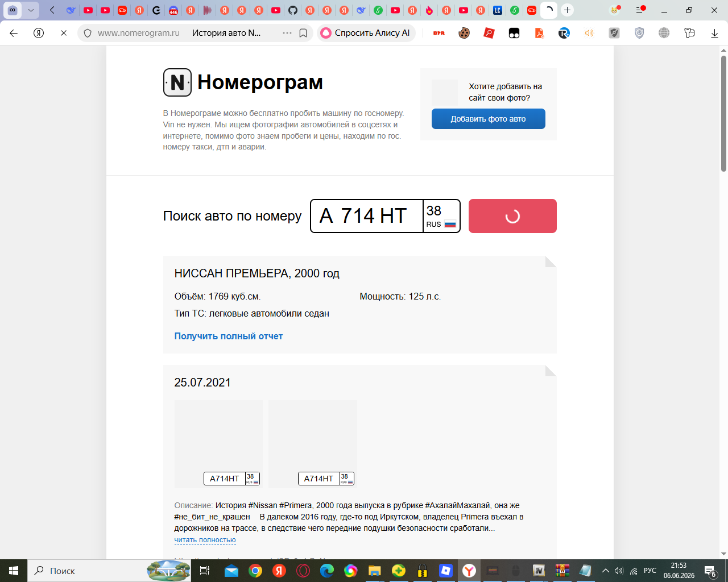Expand the tab list dropdown chevron

[x=31, y=10]
